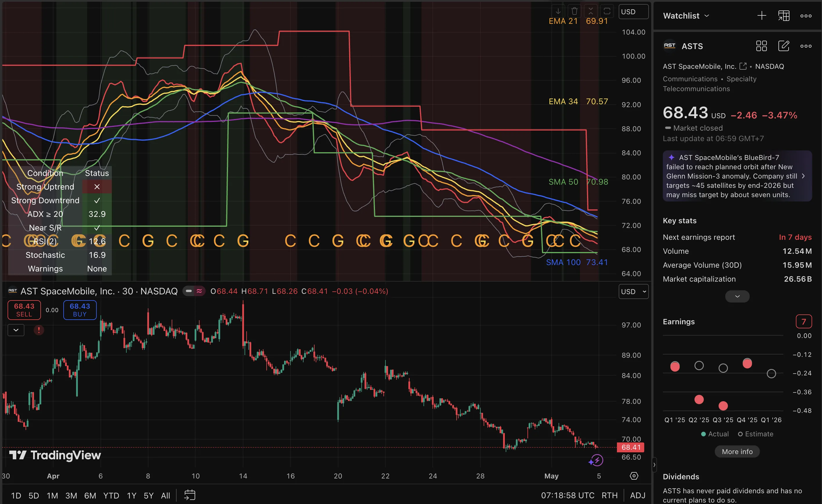Open AST SpaceMobile external link icon
Screen dimensions: 822x504
point(743,66)
